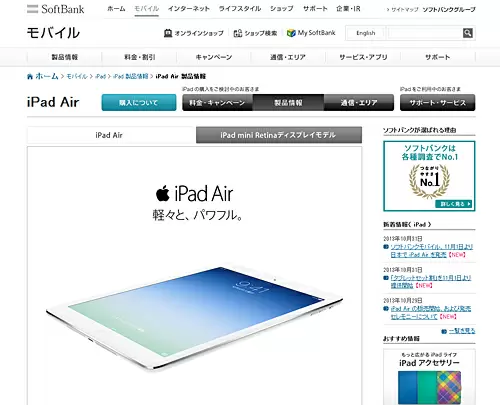The width and height of the screenshot is (500, 405).
Task: Select the iPad Air tab
Action: tap(109, 135)
